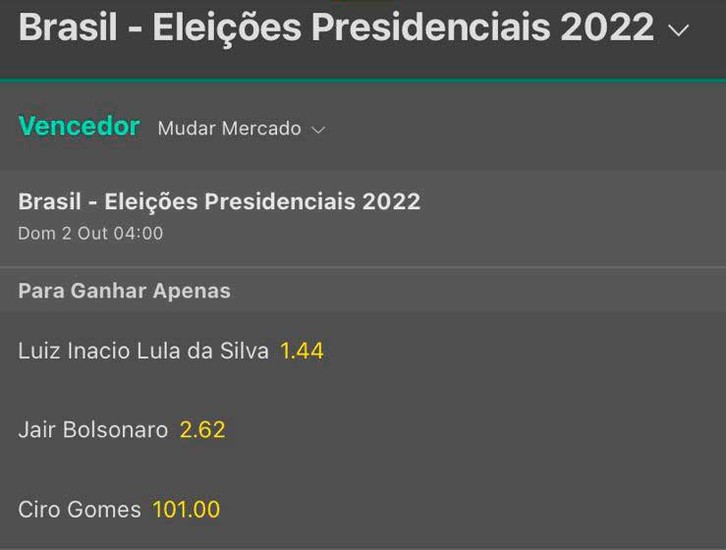Select the Vencedor market label
726x550 pixels.
79,127
